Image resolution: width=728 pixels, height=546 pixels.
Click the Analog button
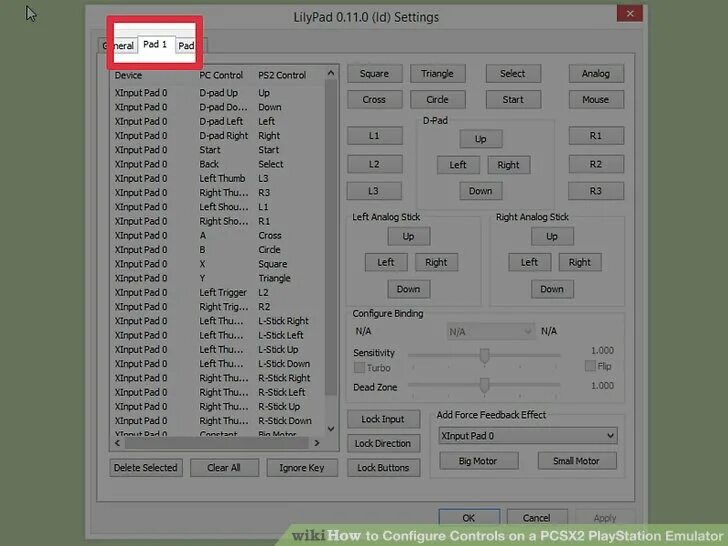(x=596, y=74)
